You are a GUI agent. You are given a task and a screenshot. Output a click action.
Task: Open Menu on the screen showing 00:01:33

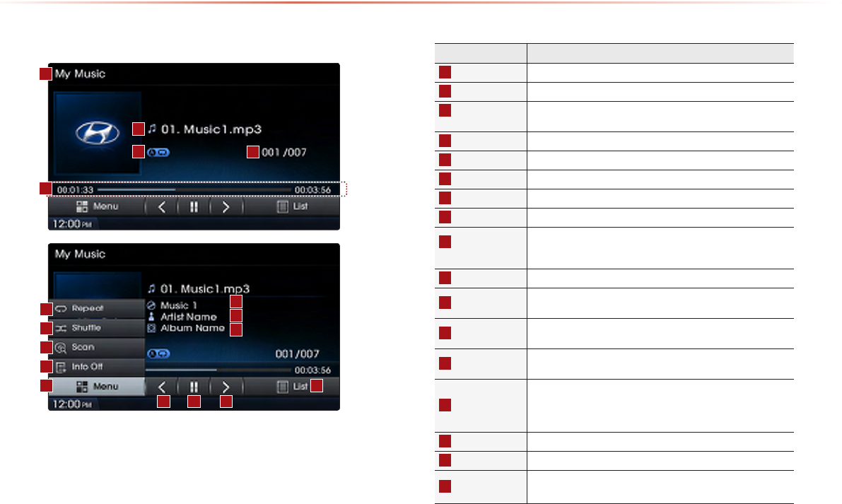point(97,206)
